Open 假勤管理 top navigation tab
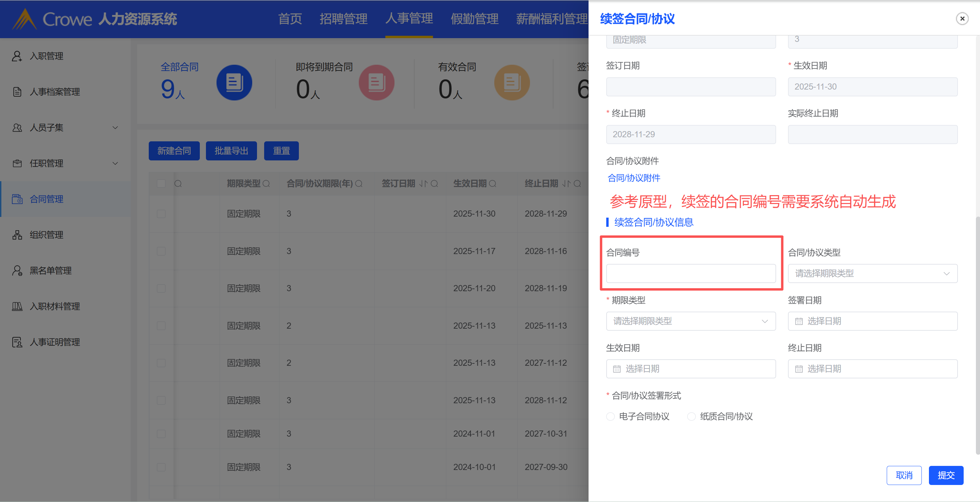Screen dimensions: 980x502 (x=474, y=19)
